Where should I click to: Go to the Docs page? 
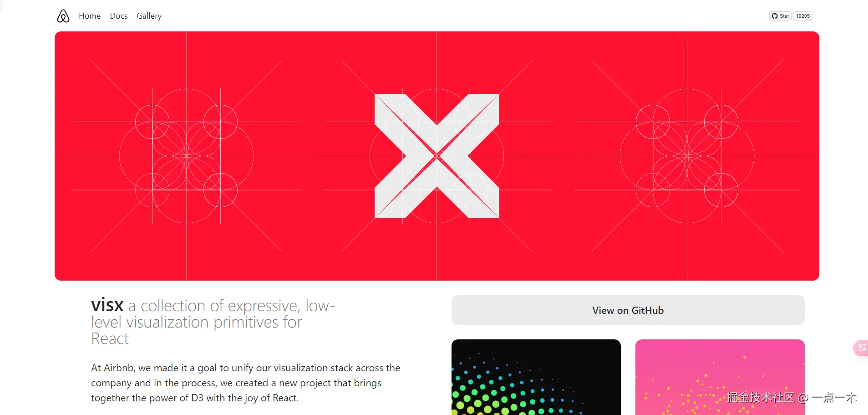point(119,16)
